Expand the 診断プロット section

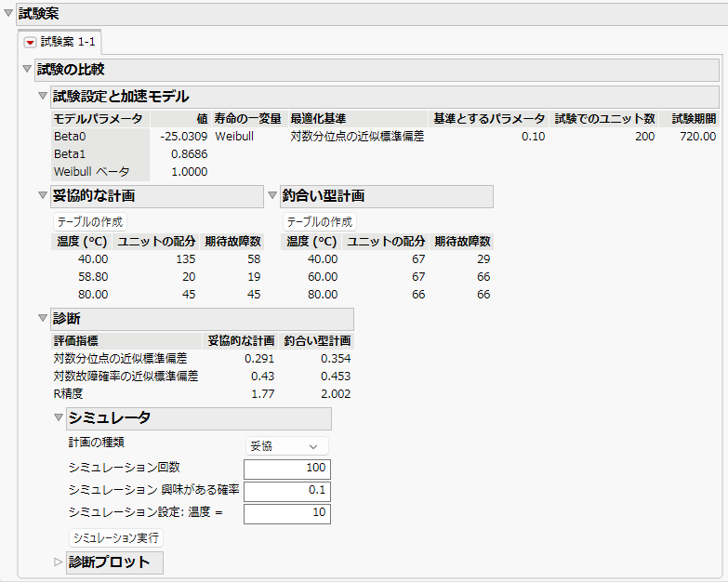[59, 562]
